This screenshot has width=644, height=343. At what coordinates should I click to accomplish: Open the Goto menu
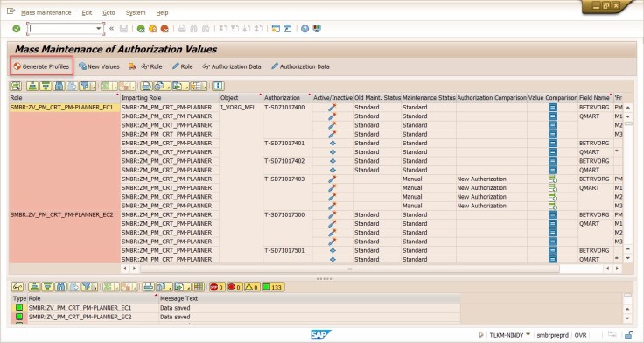pyautogui.click(x=108, y=13)
